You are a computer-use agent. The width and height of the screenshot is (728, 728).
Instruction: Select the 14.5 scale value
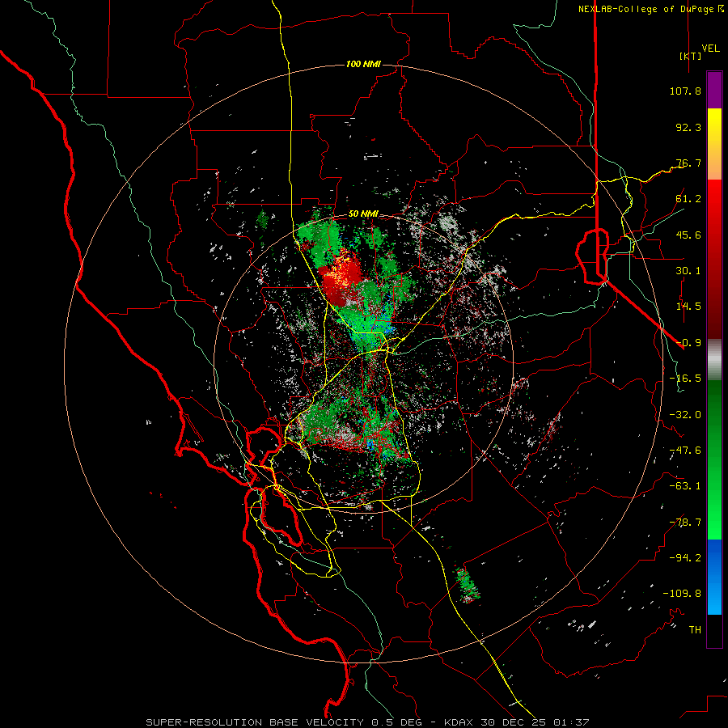[x=688, y=307]
